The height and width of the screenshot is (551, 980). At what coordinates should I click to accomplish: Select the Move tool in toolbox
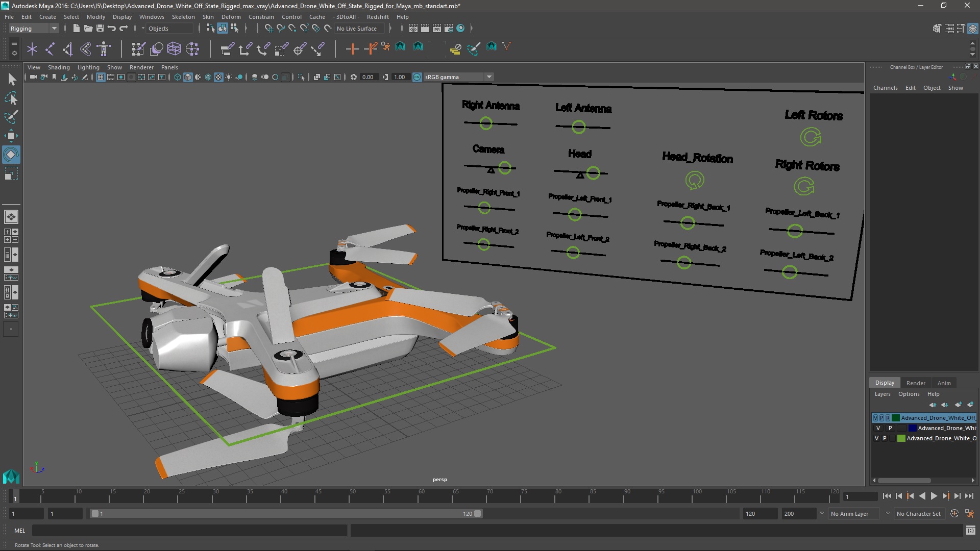tap(11, 135)
